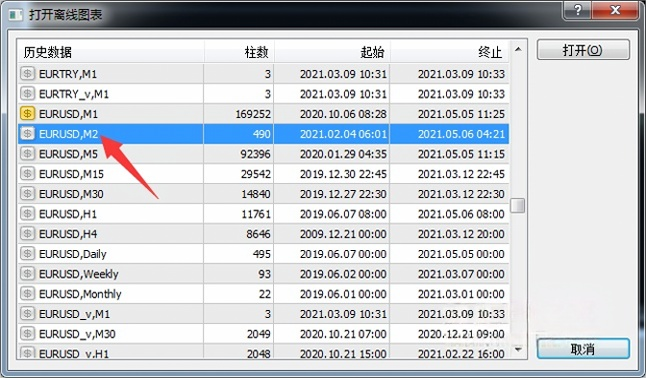Screen dimensions: 646x378
Task: Select the EURUSD,Monthly row
Action: 264,294
